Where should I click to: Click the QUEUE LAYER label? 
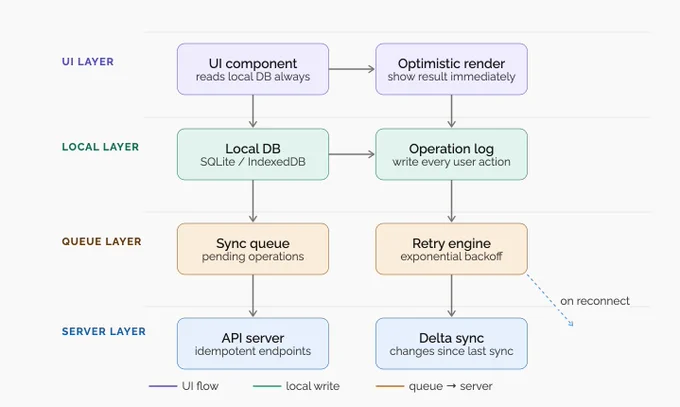point(101,242)
